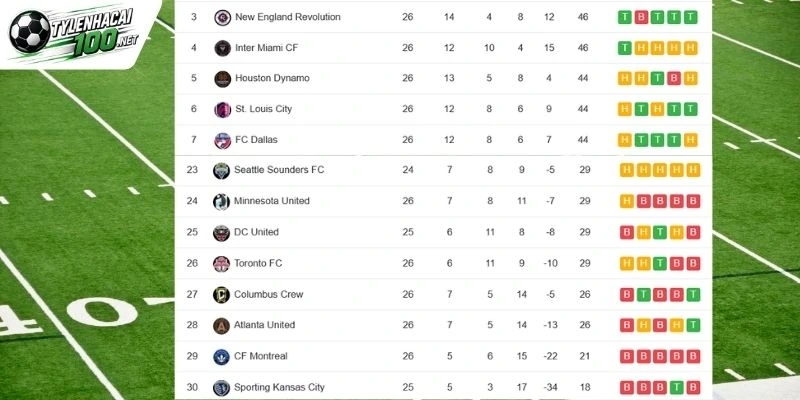This screenshot has height=400, width=800.
Task: Open the Toronto FC team link
Action: 258,263
